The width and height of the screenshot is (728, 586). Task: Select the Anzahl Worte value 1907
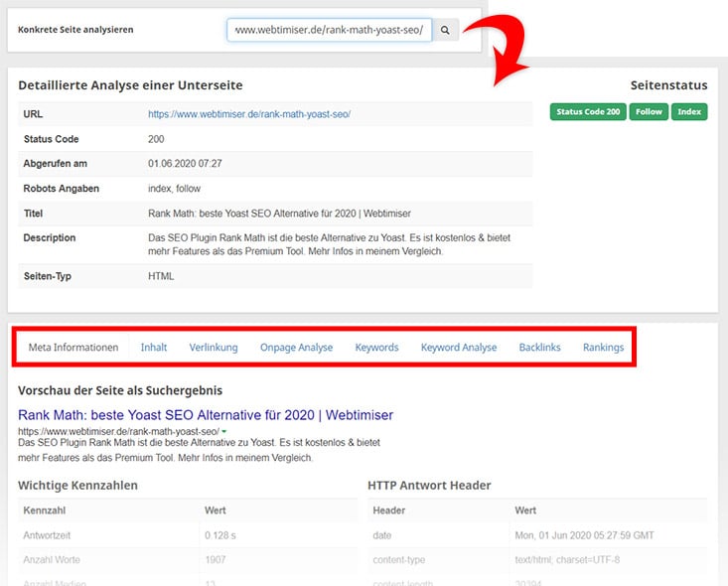coord(215,560)
